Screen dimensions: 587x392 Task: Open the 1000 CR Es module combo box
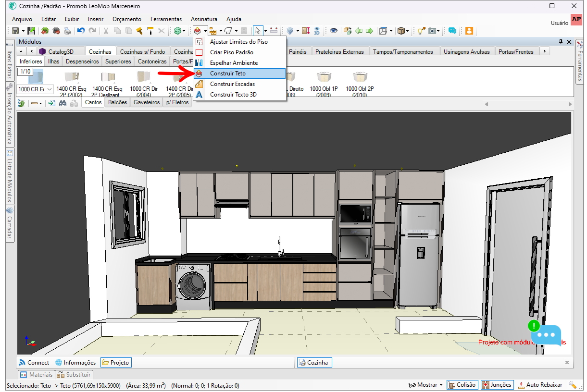(35, 89)
